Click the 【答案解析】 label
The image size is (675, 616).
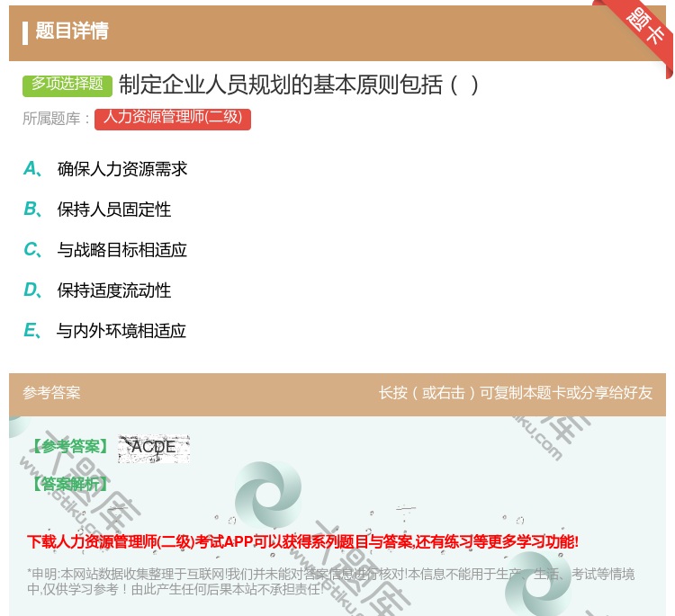tap(70, 485)
